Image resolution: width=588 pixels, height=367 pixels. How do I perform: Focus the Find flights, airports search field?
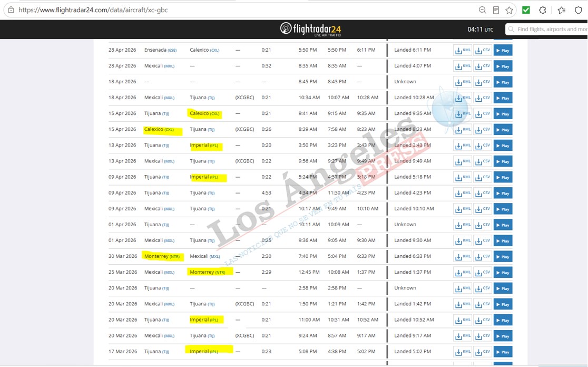tap(547, 30)
